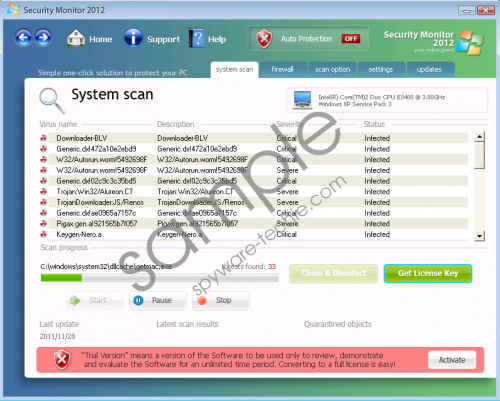Click the red shield next to Auto Protection
500x401 pixels.
(264, 39)
